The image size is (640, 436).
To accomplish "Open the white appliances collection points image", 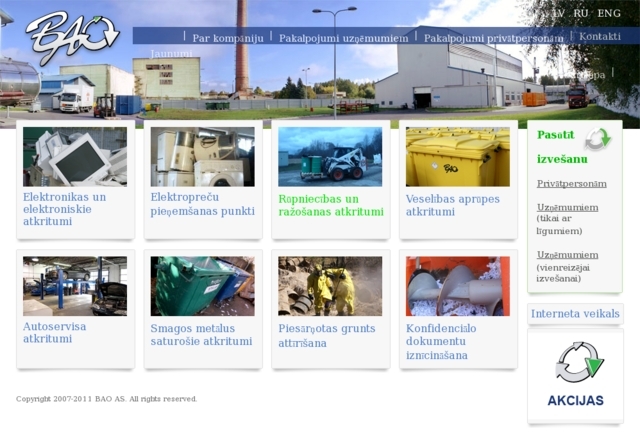I will coord(202,157).
